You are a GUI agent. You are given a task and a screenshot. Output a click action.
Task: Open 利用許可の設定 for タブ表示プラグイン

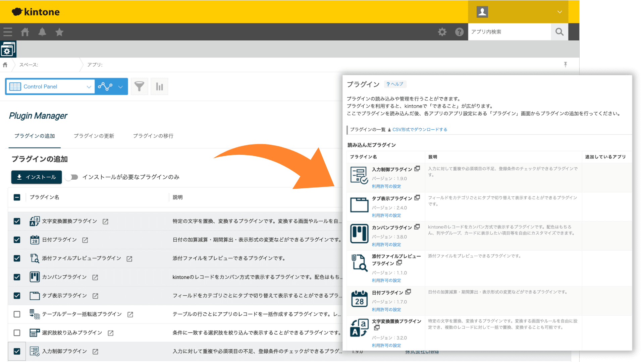(386, 216)
